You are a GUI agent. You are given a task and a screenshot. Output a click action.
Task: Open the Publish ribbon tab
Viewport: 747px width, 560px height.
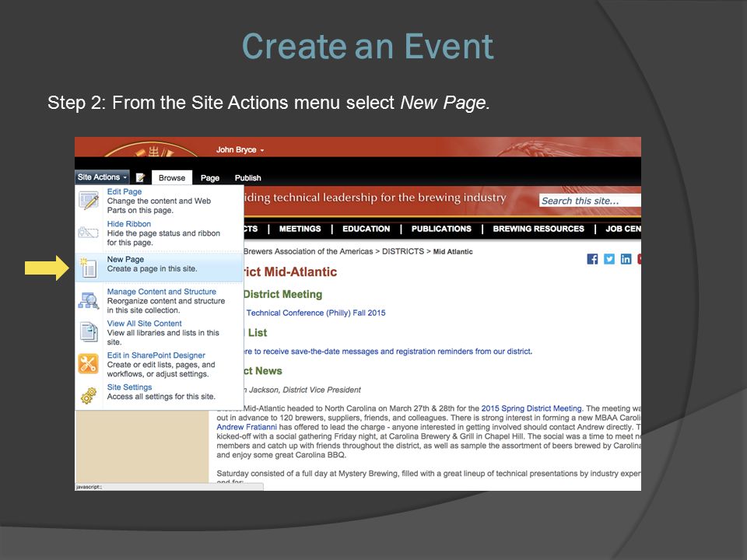(x=247, y=177)
